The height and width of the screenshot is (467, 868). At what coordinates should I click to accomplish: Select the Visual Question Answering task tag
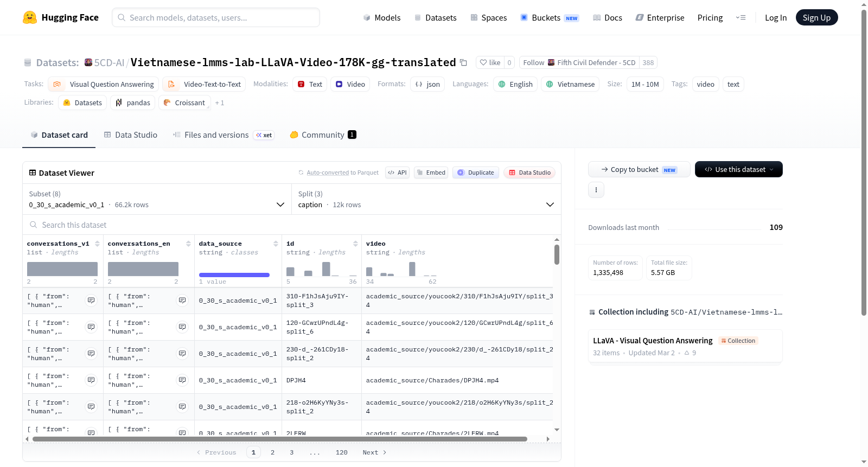click(x=104, y=84)
